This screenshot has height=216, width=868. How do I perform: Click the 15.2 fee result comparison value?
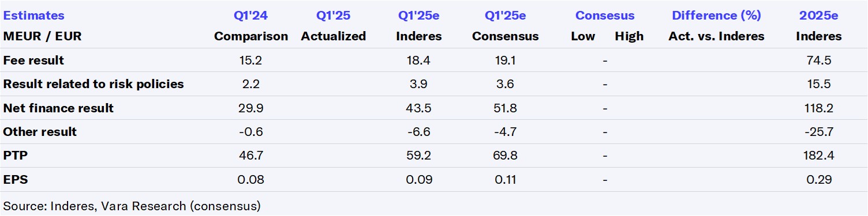[x=251, y=60]
